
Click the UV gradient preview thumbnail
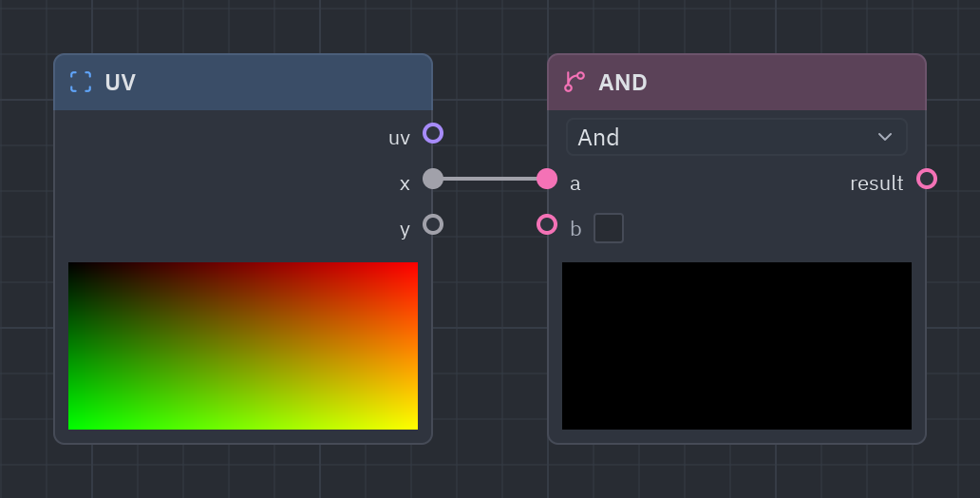243,346
